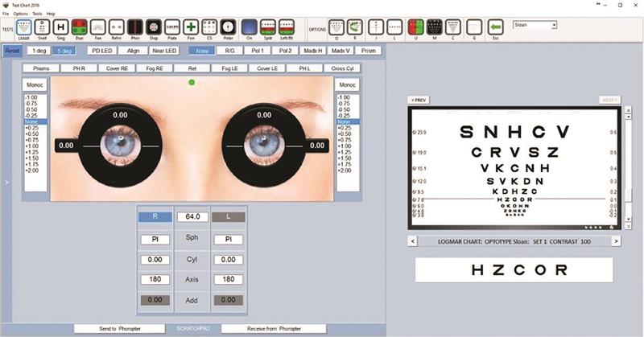Enable the Madx H filter
Viewport: 644px width, 337px height.
point(313,51)
